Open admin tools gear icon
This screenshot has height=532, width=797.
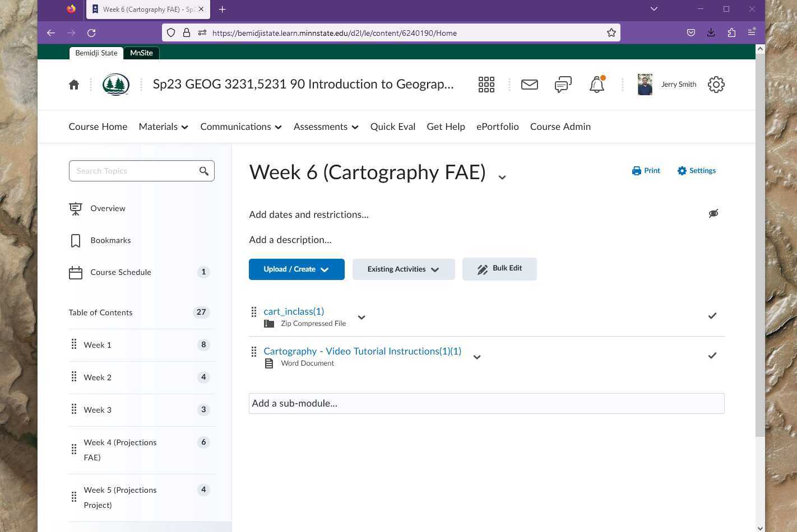(716, 85)
